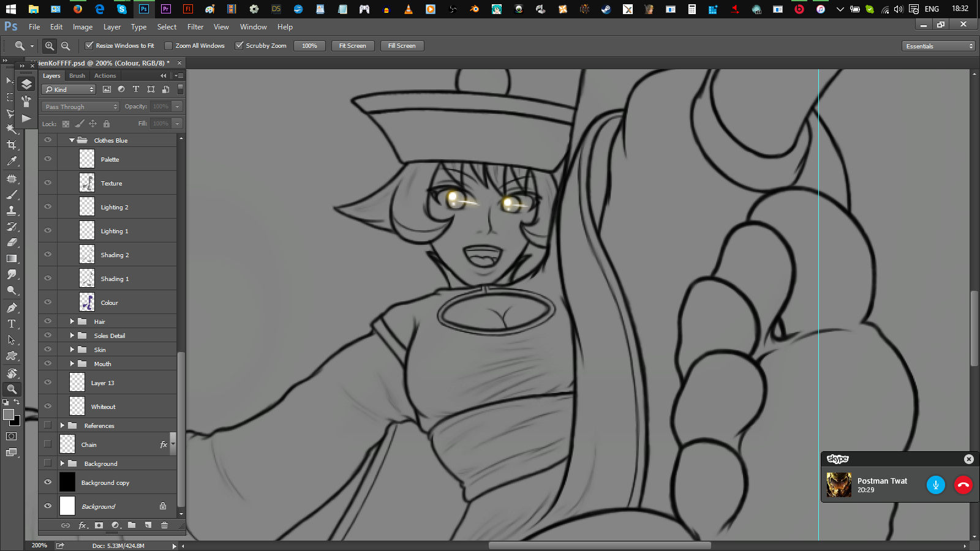Click the foreground color swatch
The height and width of the screenshot is (551, 980).
(9, 414)
